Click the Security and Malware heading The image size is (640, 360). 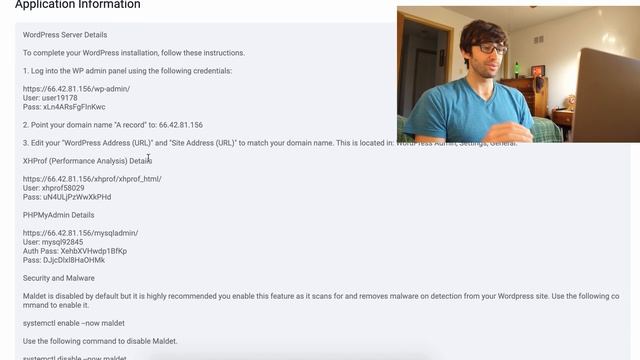[x=59, y=278]
